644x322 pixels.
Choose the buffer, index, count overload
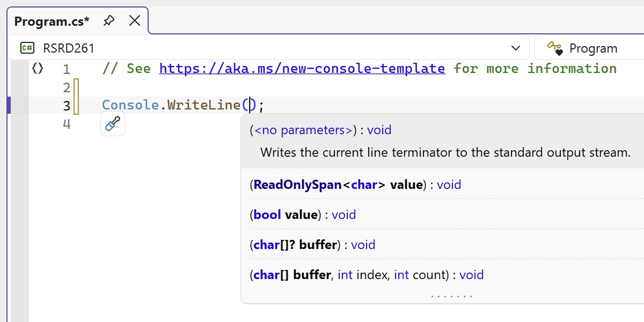coord(367,275)
